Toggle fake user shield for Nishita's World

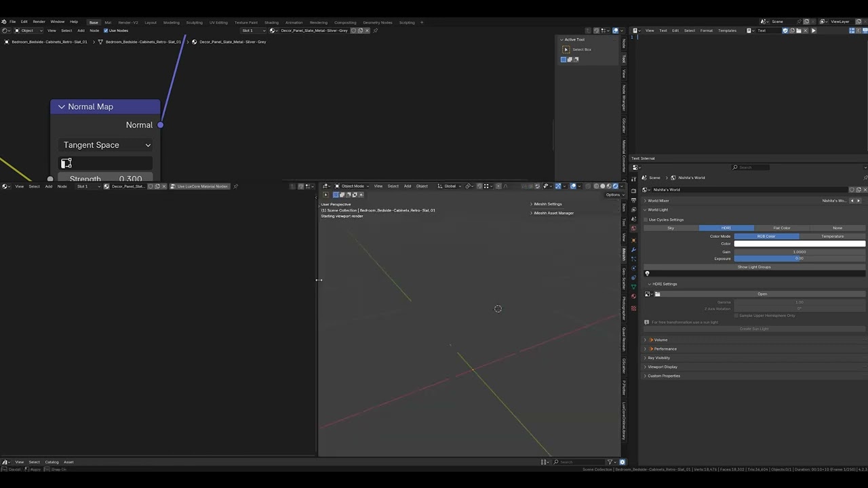tap(852, 190)
